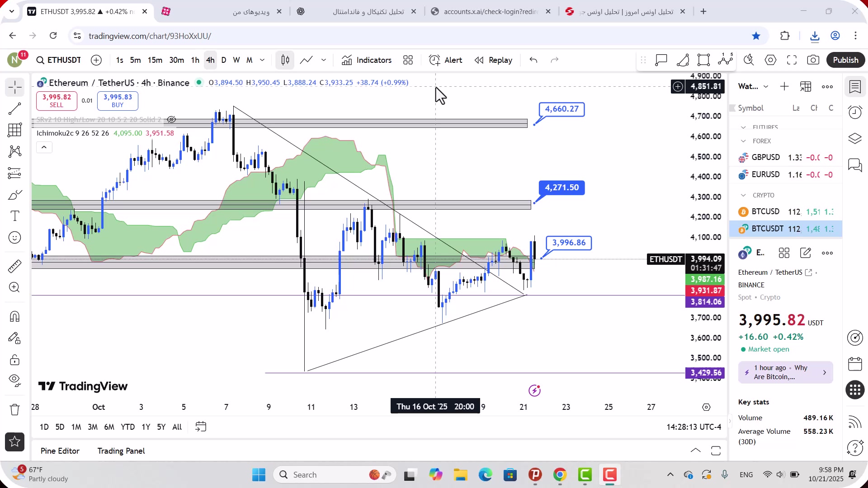
Task: Open chart scale settings gear
Action: pyautogui.click(x=706, y=407)
